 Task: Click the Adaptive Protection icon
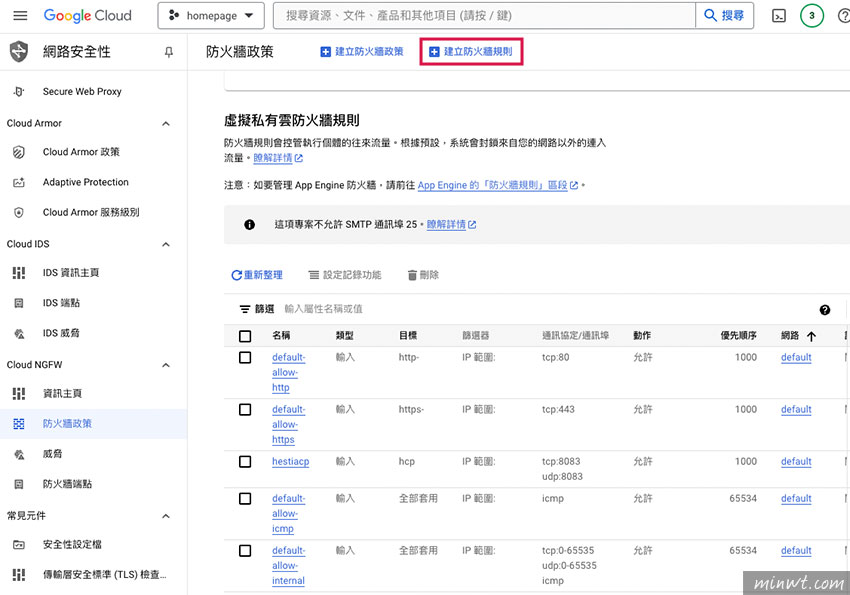pos(19,182)
